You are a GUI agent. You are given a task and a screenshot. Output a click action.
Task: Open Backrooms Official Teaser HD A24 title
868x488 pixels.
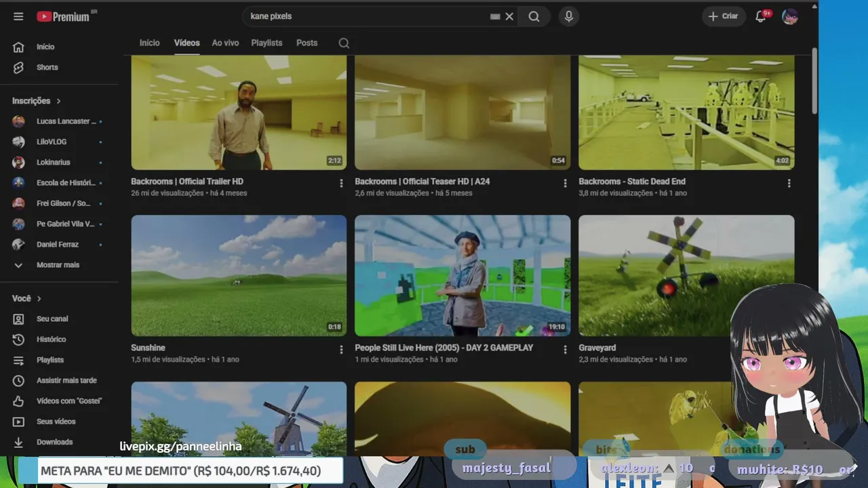[x=422, y=182]
